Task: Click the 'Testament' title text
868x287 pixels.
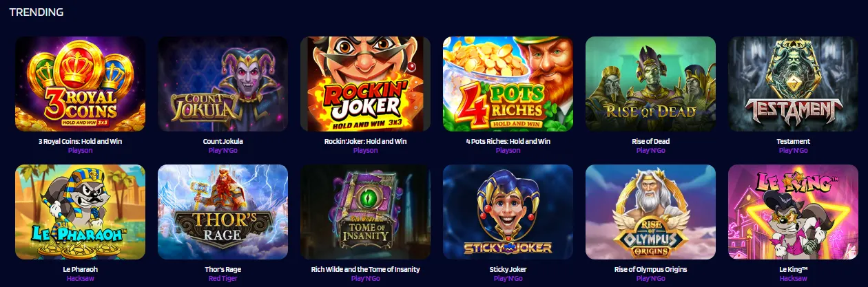Action: pos(793,141)
